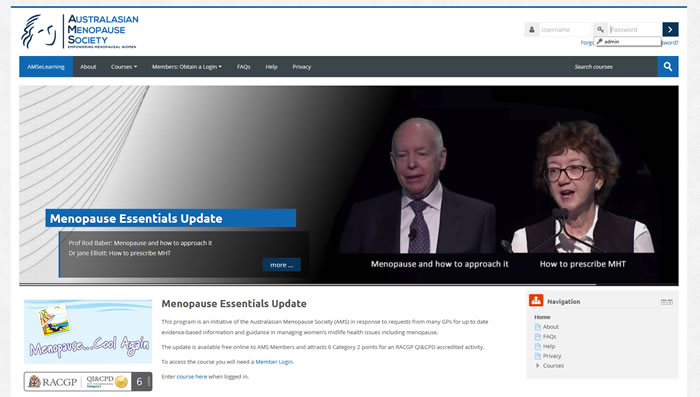Click the Menopause Essentials Update section heading

(x=234, y=304)
